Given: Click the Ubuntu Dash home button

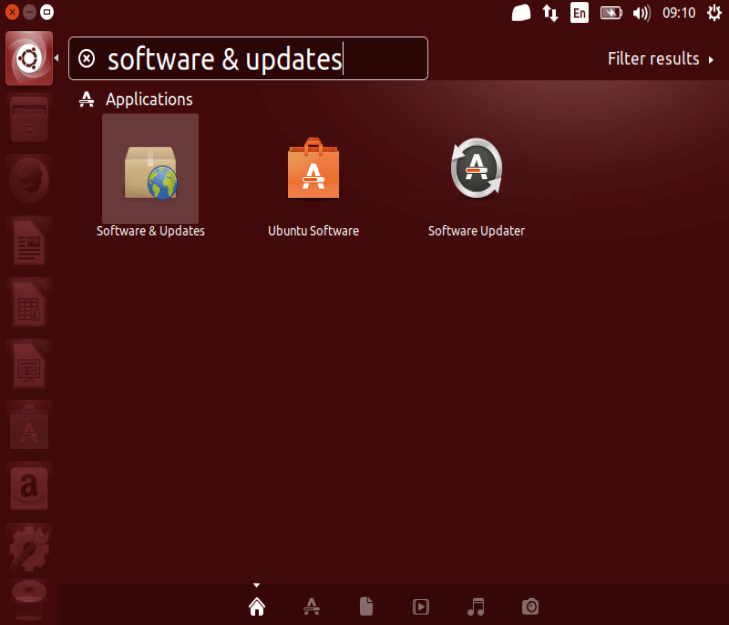Looking at the screenshot, I should [x=29, y=59].
